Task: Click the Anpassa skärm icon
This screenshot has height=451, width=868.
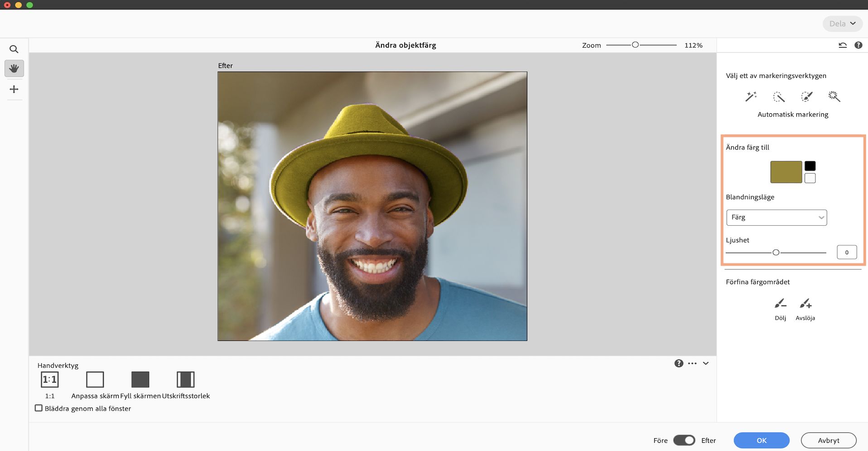Action: tap(95, 379)
